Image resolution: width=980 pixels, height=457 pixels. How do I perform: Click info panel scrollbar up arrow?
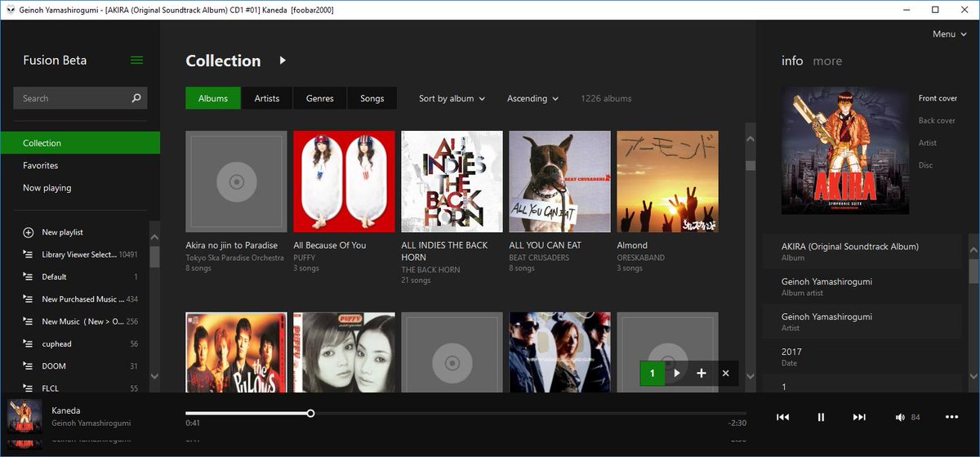[973, 248]
